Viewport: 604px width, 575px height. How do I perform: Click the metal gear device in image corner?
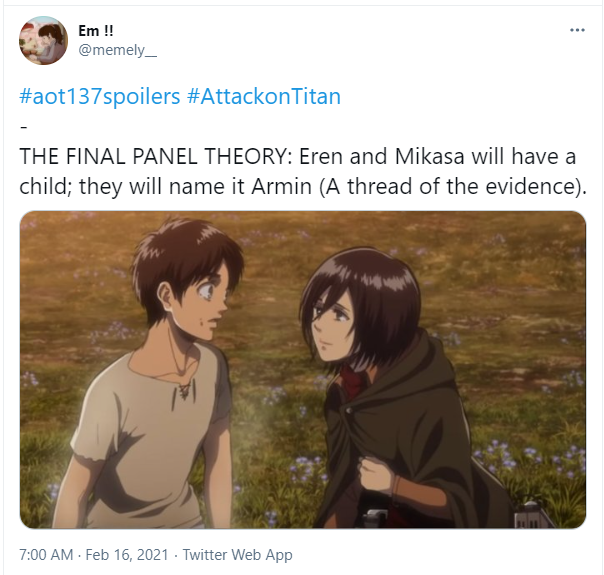534,515
